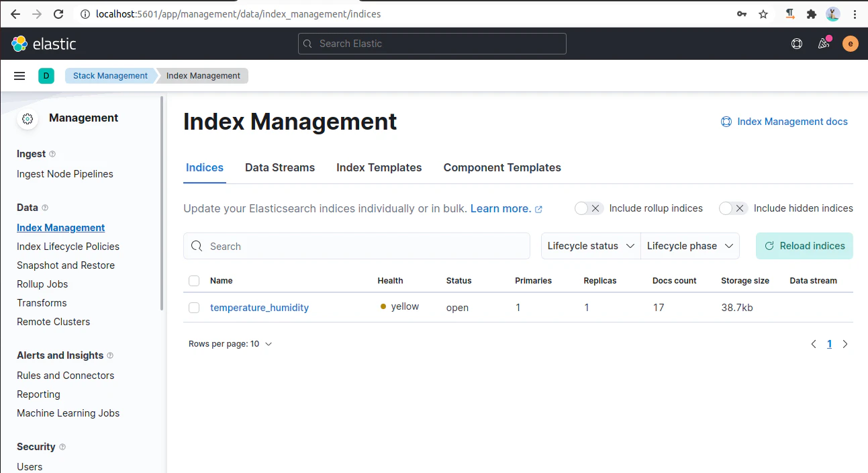This screenshot has height=473, width=868.
Task: Open the browser extensions puzzle icon
Action: pos(812,14)
